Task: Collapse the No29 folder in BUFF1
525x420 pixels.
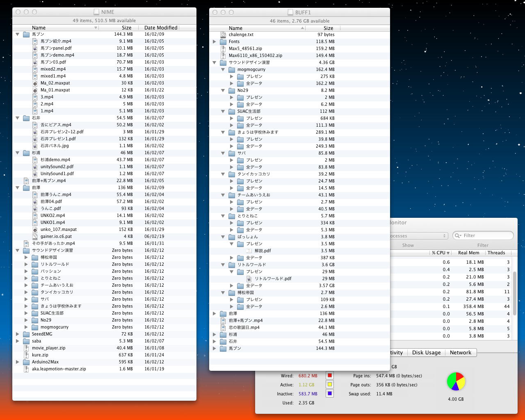Action: click(223, 90)
